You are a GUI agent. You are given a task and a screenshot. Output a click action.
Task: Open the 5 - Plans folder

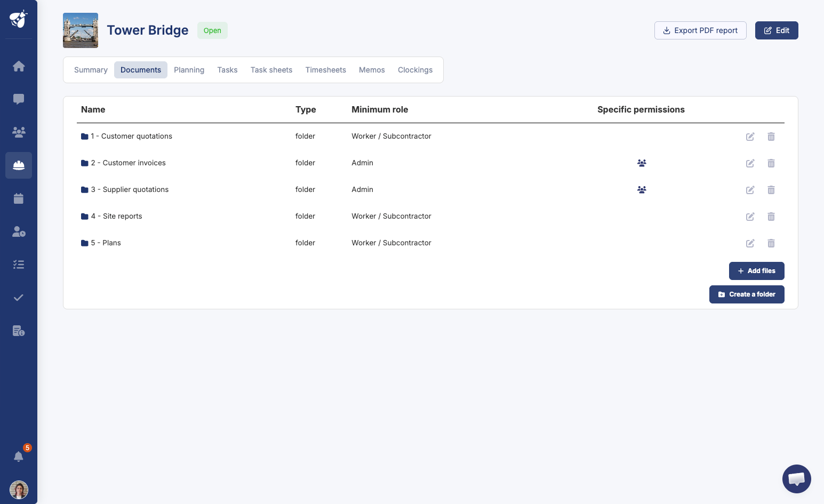pyautogui.click(x=101, y=243)
